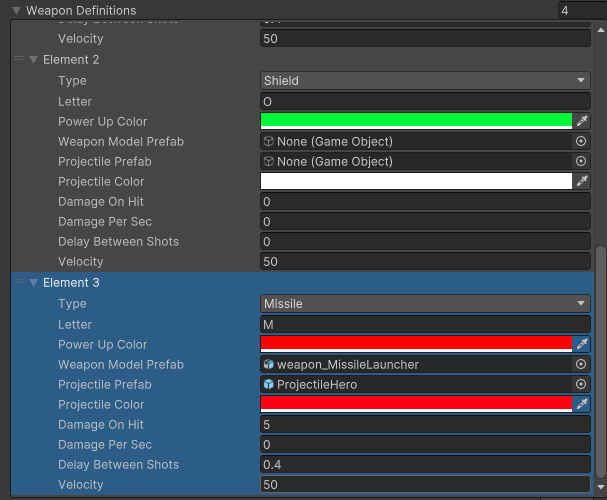The width and height of the screenshot is (607, 500).
Task: Click eyedropper for Element 3 Power Up Color
Action: [581, 344]
